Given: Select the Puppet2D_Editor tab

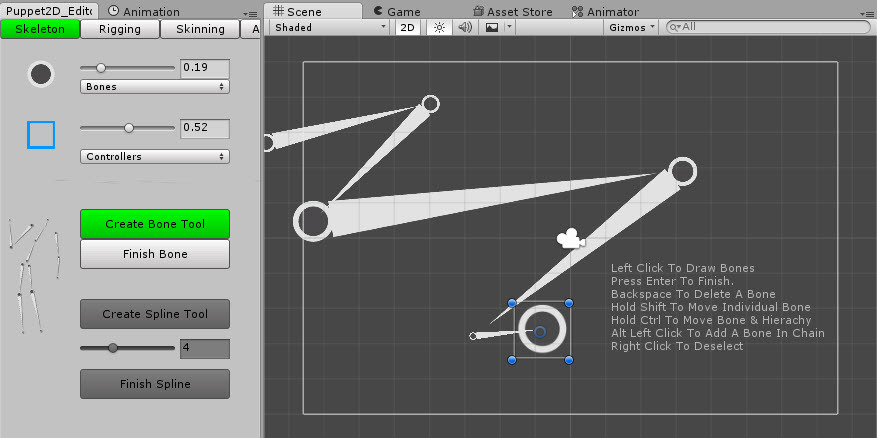Looking at the screenshot, I should pyautogui.click(x=49, y=11).
